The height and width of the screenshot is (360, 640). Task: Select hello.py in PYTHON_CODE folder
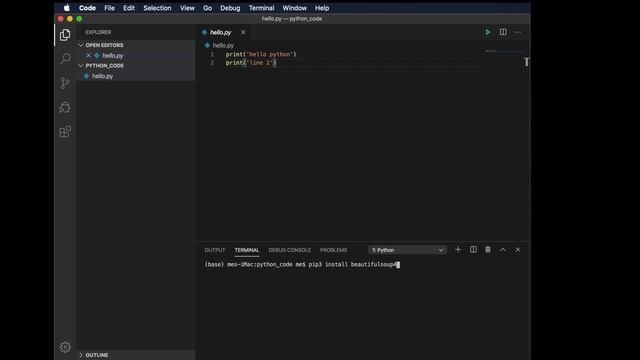click(x=102, y=76)
